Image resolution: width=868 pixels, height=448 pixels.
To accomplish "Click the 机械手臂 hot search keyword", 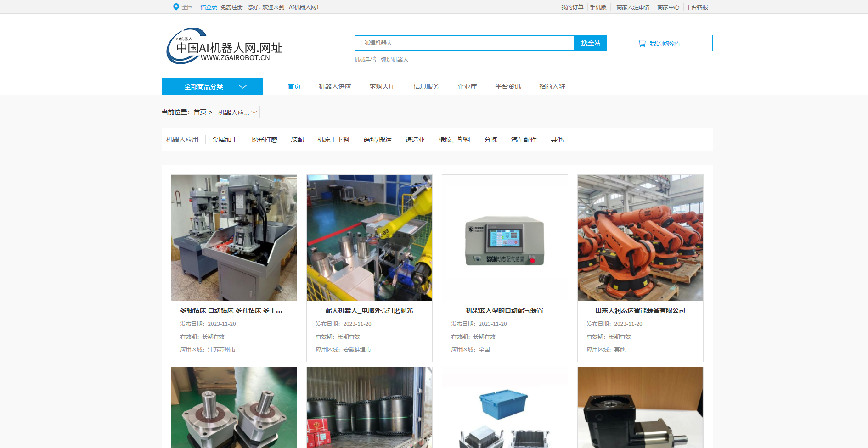I will pos(366,60).
